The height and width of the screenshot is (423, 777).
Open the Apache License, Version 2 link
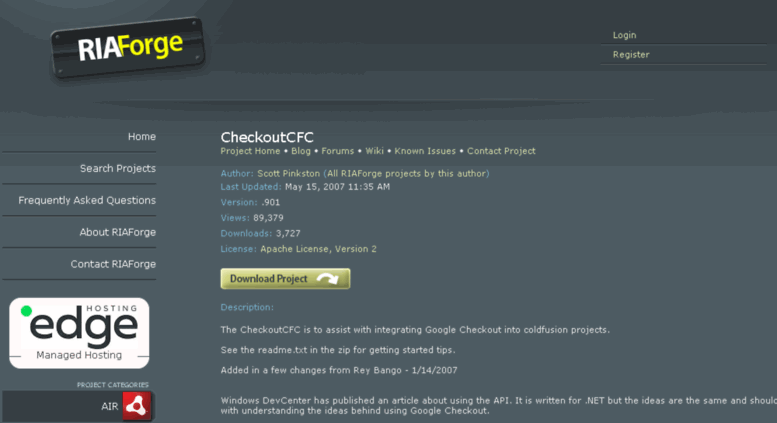coord(318,249)
